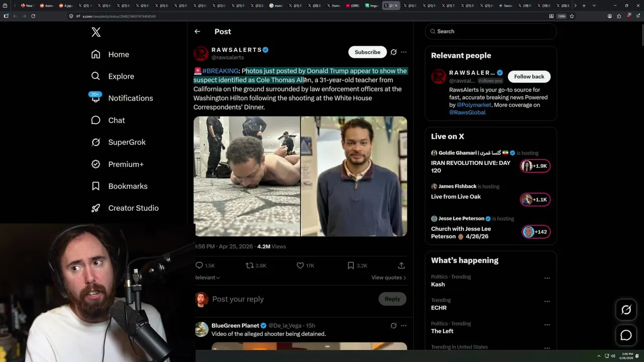
Task: Open SuperGrok from the sidebar
Action: click(x=118, y=142)
